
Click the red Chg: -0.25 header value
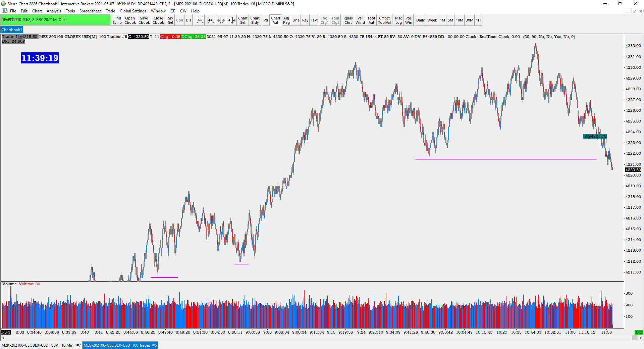pos(170,37)
